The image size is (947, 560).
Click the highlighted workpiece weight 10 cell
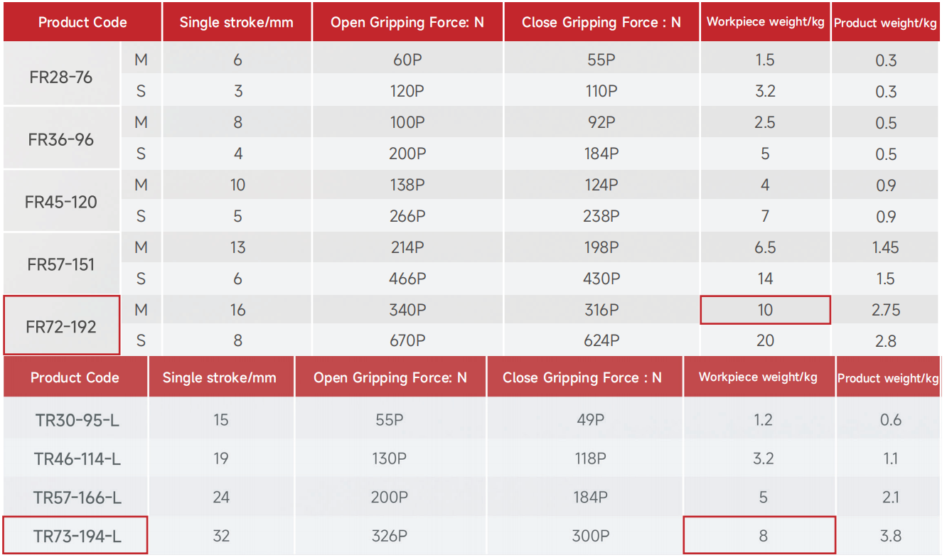765,310
